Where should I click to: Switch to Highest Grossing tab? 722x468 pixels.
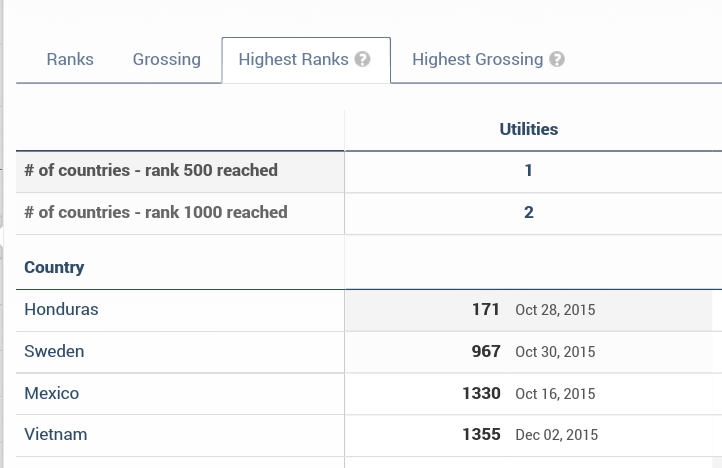point(477,59)
